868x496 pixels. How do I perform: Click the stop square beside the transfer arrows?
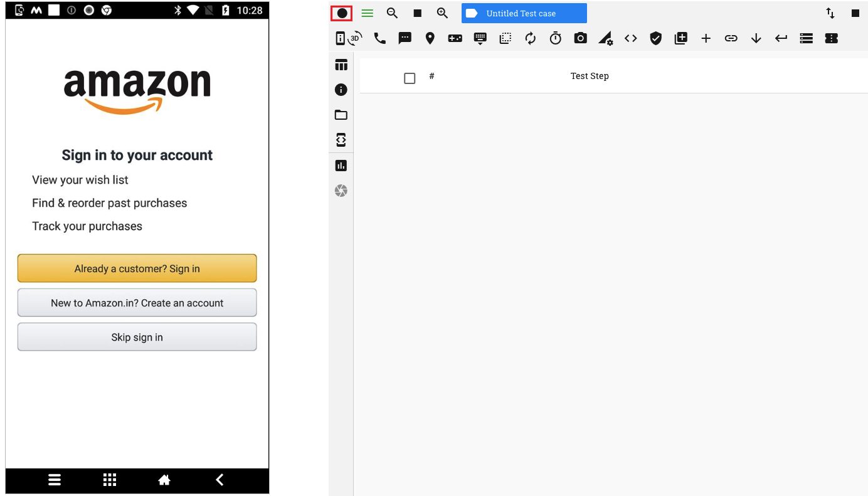tap(855, 13)
